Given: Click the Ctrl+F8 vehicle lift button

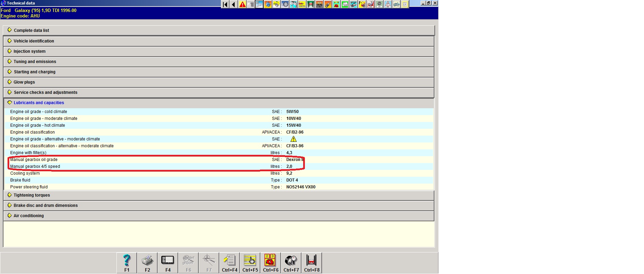Looking at the screenshot, I should [312, 263].
